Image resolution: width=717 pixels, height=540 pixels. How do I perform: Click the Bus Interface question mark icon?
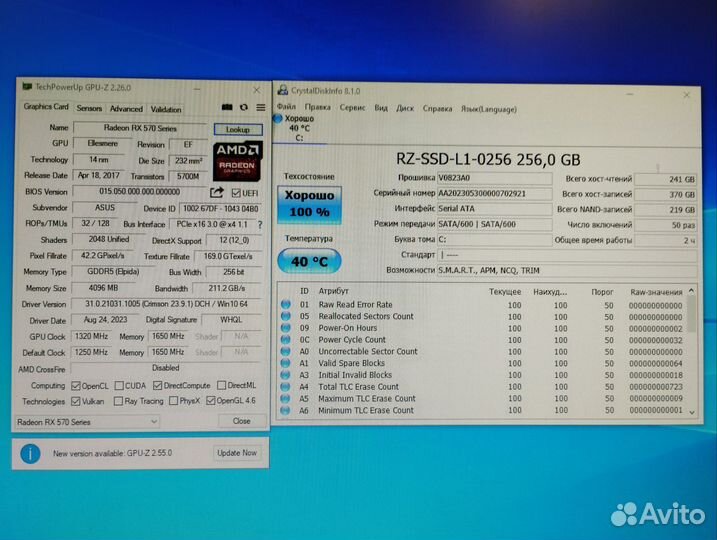(260, 225)
